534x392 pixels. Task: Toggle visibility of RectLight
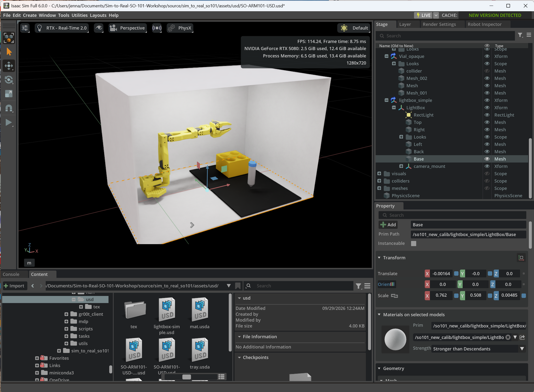click(x=487, y=115)
